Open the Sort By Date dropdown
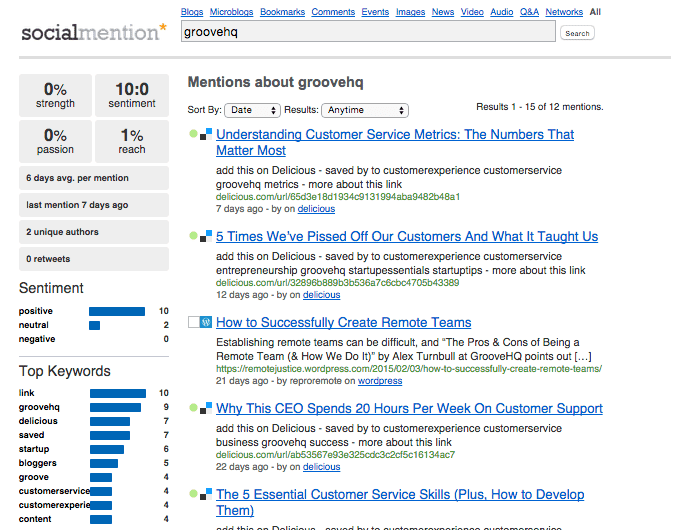 click(x=252, y=110)
